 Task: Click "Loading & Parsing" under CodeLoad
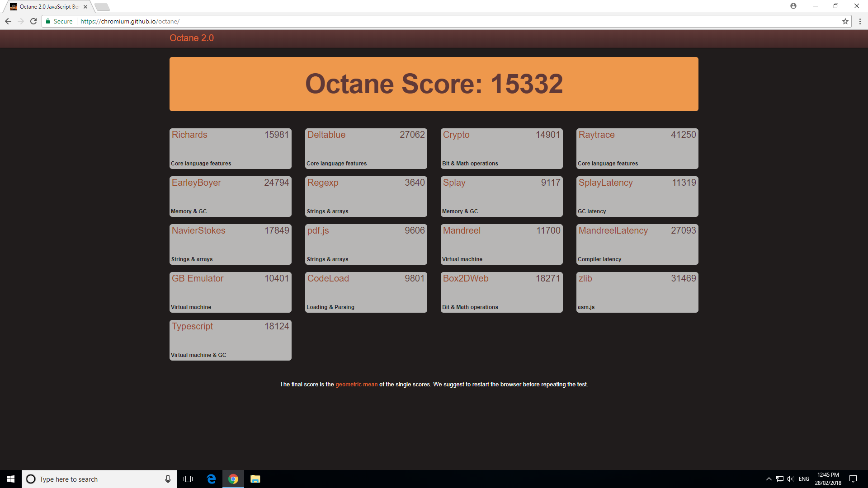330,307
